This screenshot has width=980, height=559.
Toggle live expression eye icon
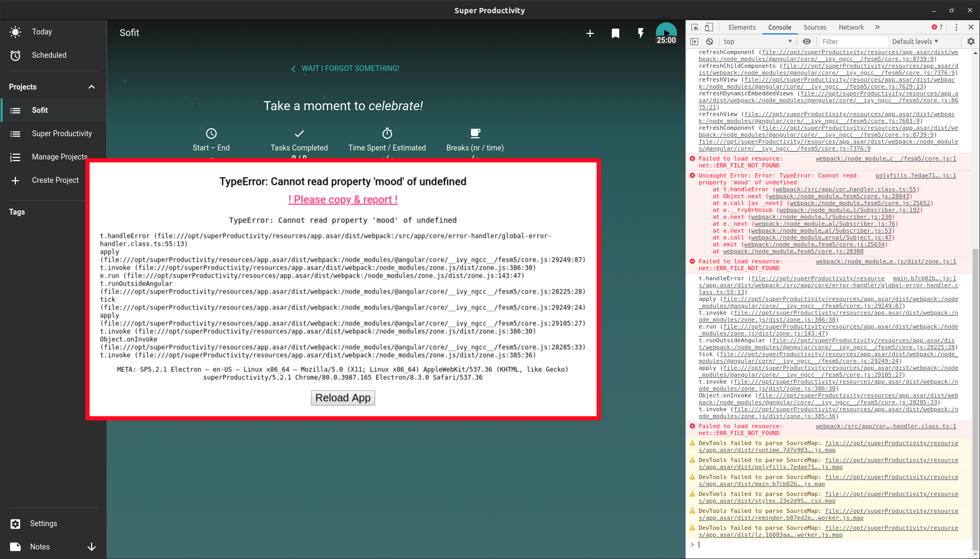[x=807, y=41]
